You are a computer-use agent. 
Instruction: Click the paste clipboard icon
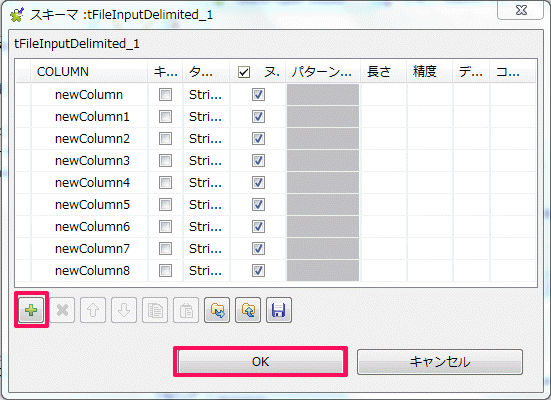(x=186, y=310)
